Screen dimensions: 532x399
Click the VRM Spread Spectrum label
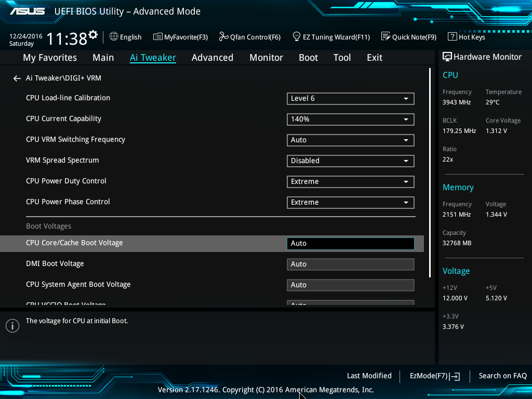pyautogui.click(x=62, y=160)
